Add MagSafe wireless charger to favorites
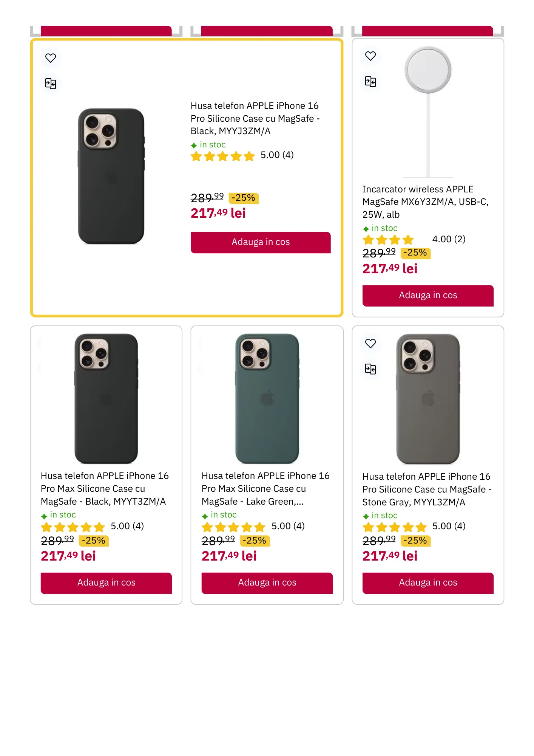The width and height of the screenshot is (534, 756). (370, 56)
